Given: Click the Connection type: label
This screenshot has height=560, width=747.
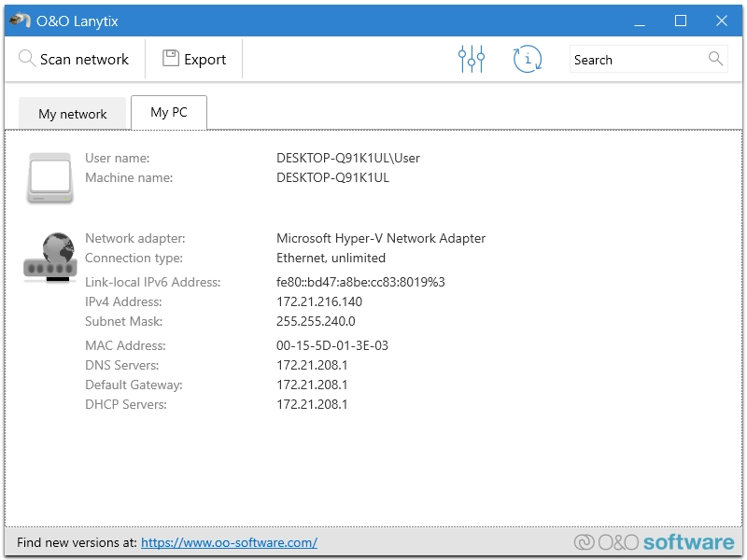Looking at the screenshot, I should pyautogui.click(x=134, y=259).
